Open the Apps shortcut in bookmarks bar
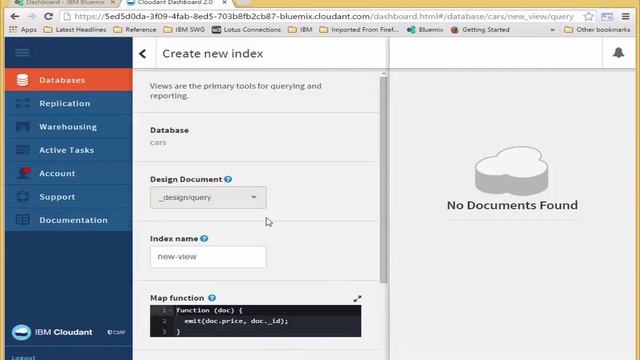Screen dimensions: 640x360 tap(23, 30)
